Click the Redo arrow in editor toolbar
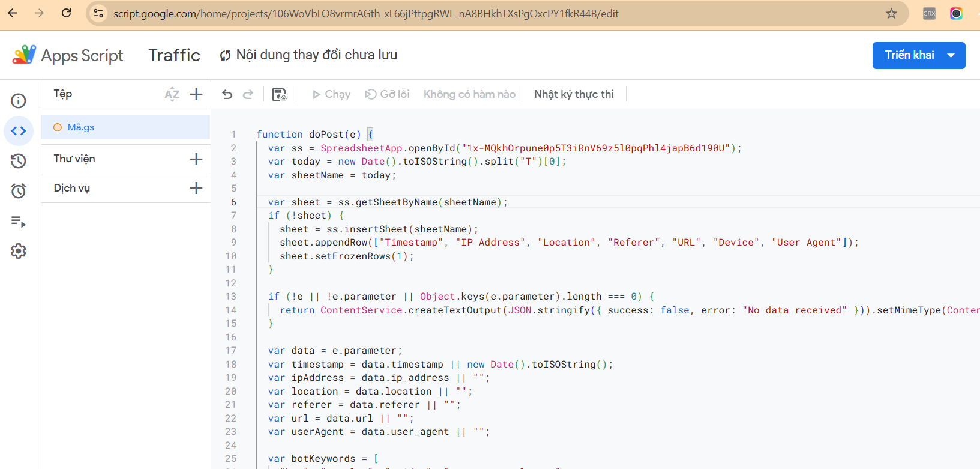The height and width of the screenshot is (469, 980). click(x=248, y=94)
